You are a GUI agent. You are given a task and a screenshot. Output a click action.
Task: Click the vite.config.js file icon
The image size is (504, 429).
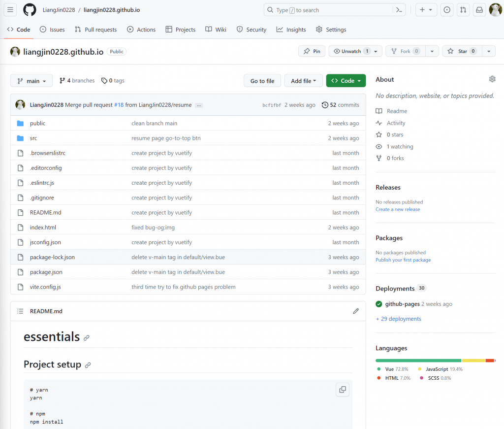(20, 287)
